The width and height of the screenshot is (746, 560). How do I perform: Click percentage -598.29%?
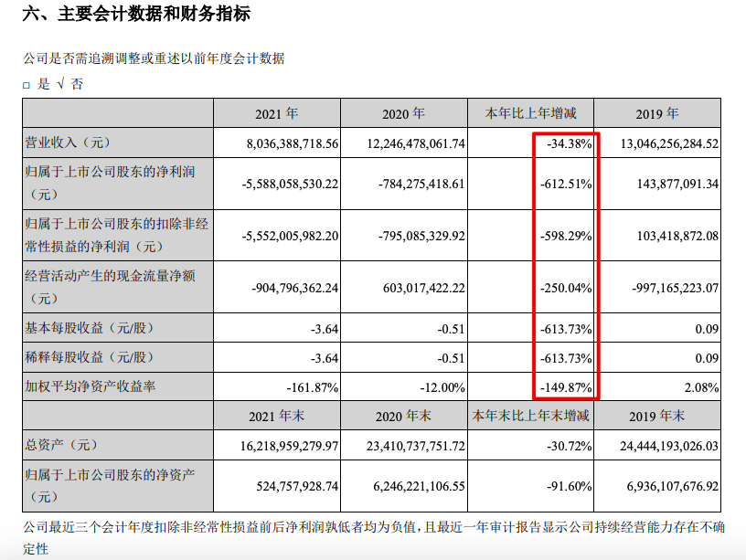point(566,236)
